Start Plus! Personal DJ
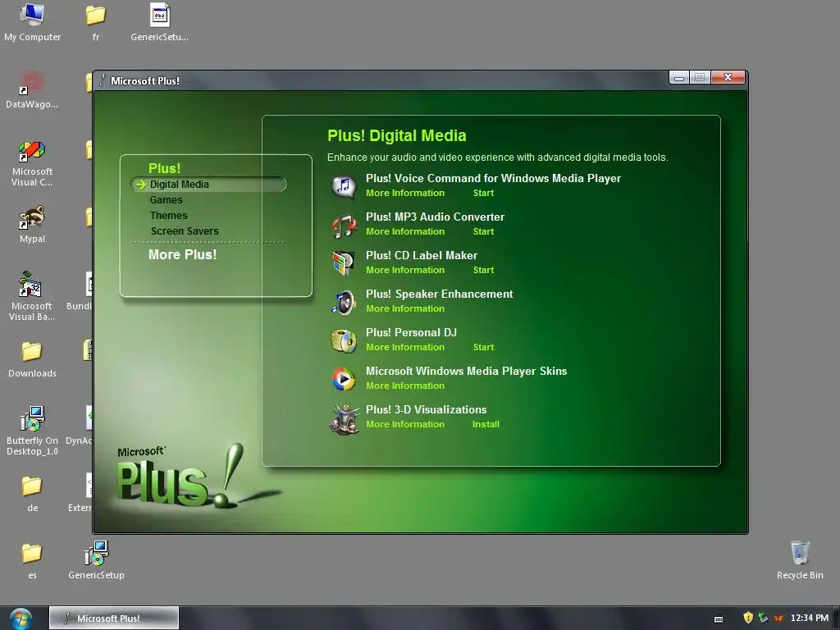840x630 pixels. (483, 347)
